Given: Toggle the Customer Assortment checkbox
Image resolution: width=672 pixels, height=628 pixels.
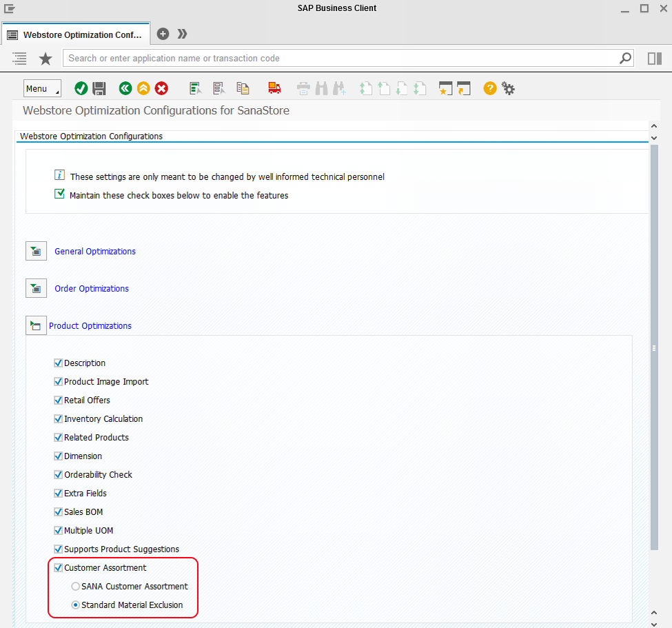Looking at the screenshot, I should 59,568.
